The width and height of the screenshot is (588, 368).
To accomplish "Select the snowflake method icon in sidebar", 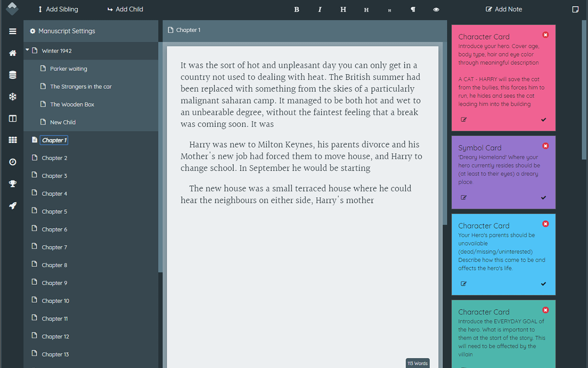I will click(12, 97).
